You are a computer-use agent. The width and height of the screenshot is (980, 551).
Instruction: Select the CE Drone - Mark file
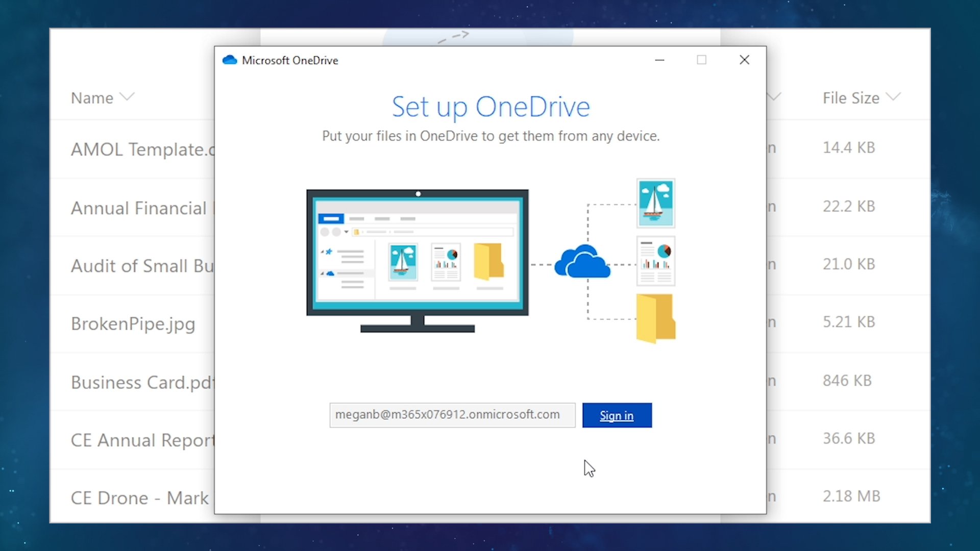pyautogui.click(x=139, y=498)
